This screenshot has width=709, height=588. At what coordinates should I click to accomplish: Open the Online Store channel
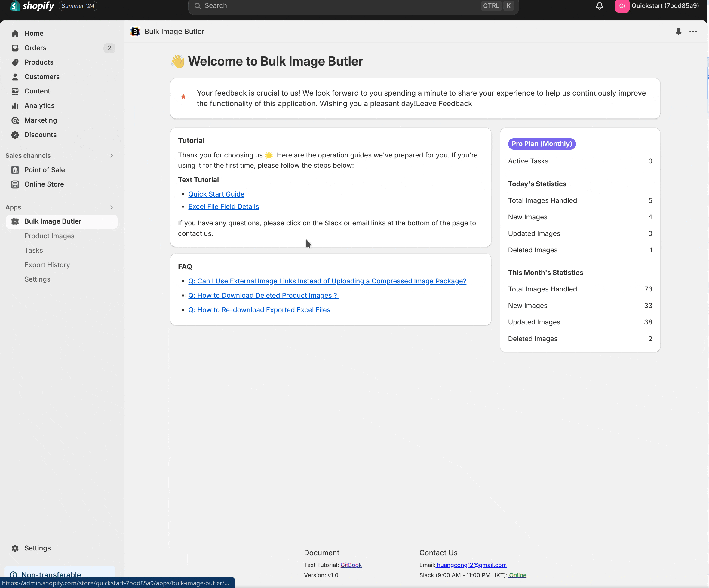[44, 184]
